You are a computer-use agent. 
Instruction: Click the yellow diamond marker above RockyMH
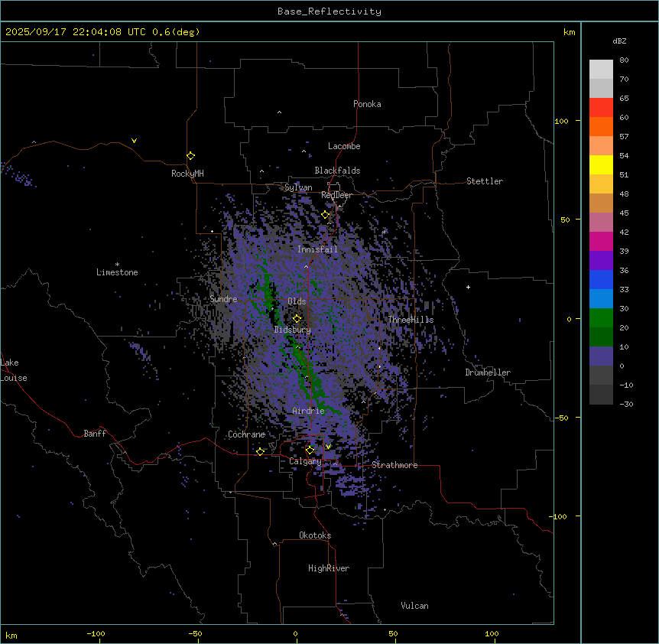(x=190, y=155)
